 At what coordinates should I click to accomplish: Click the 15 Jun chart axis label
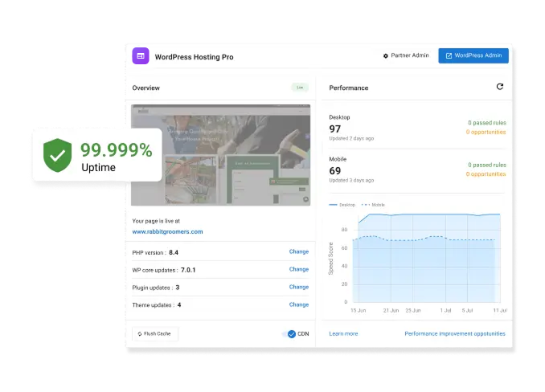point(358,310)
